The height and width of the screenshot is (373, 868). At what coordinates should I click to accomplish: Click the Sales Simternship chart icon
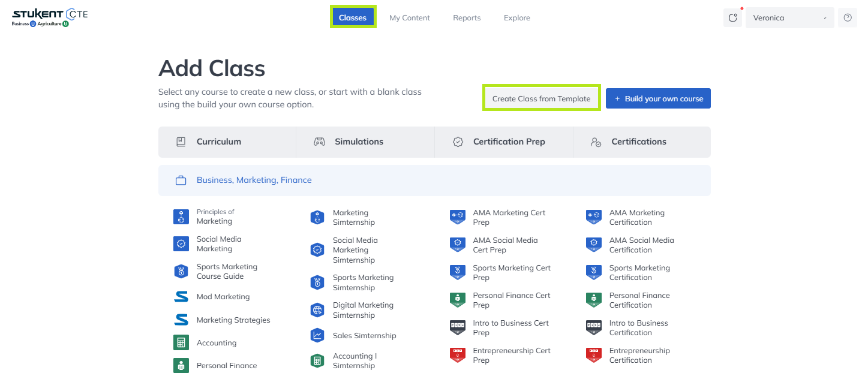click(317, 335)
